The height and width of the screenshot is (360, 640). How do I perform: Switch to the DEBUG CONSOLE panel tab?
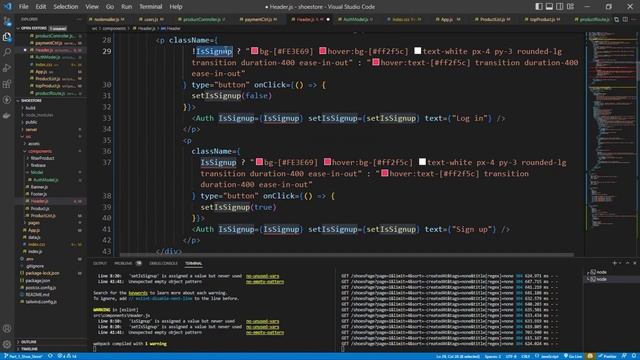coord(163,263)
